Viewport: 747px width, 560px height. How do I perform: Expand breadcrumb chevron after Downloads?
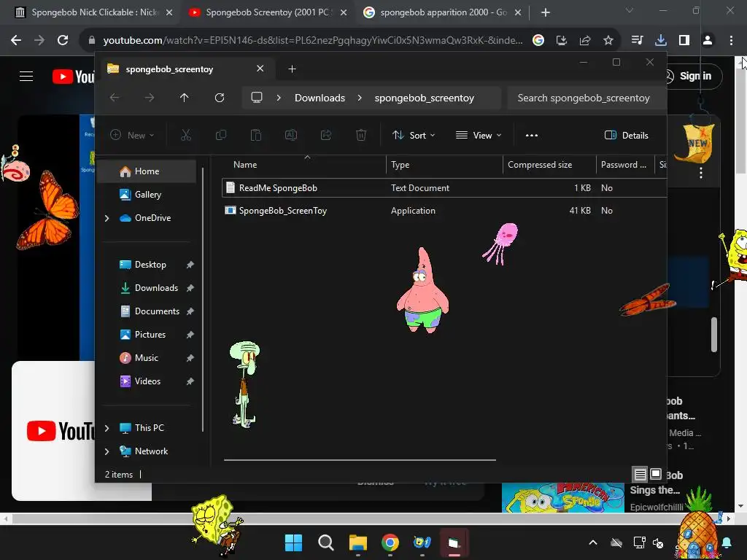click(x=360, y=98)
